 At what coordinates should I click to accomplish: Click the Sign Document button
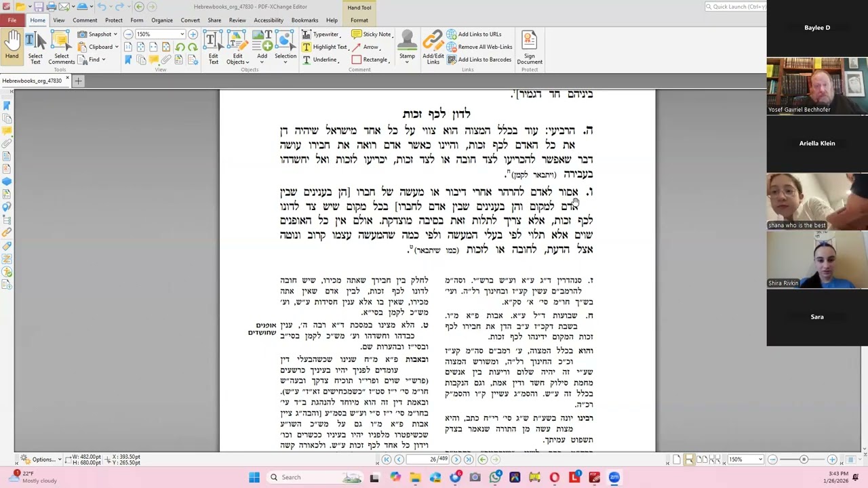[x=530, y=47]
